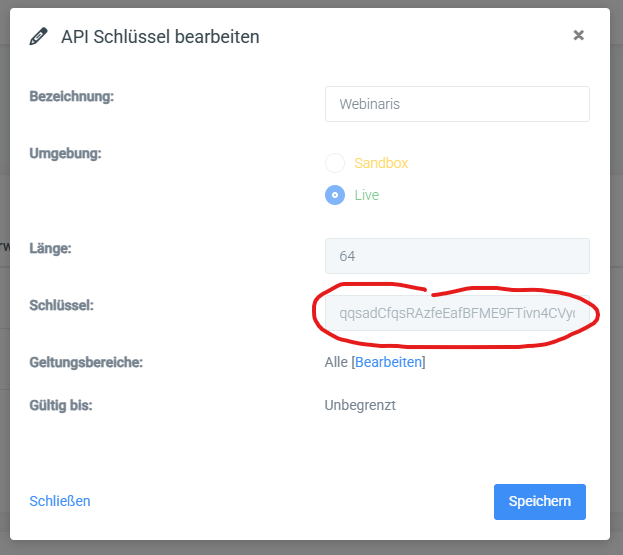Viewport: 623px width, 555px height.
Task: Open the Bearbeiten link for Geltungsbereiche
Action: pos(388,362)
